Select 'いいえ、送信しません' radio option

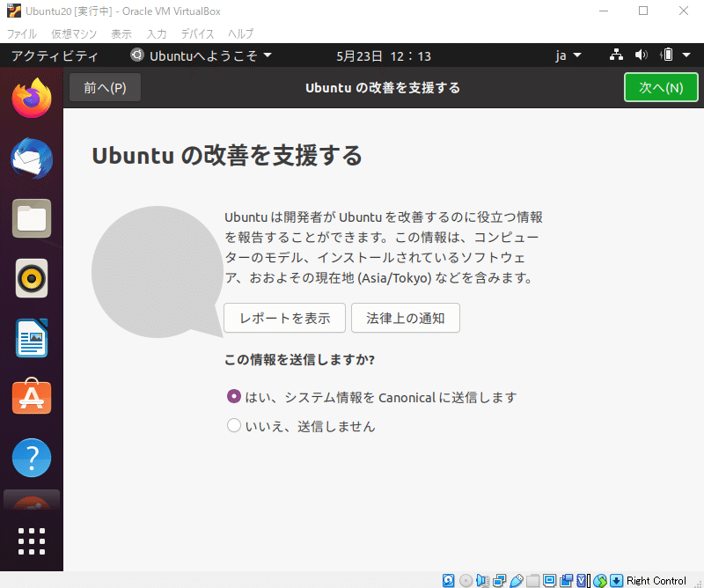[234, 425]
